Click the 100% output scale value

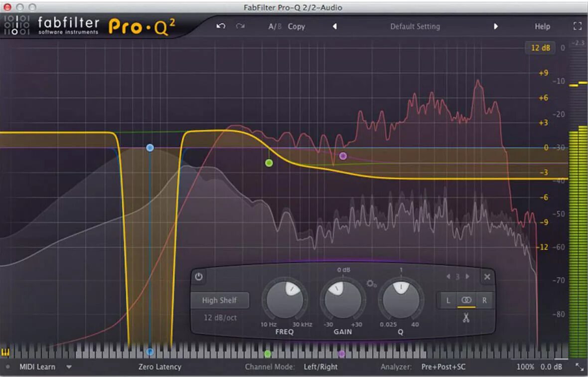[x=525, y=367]
